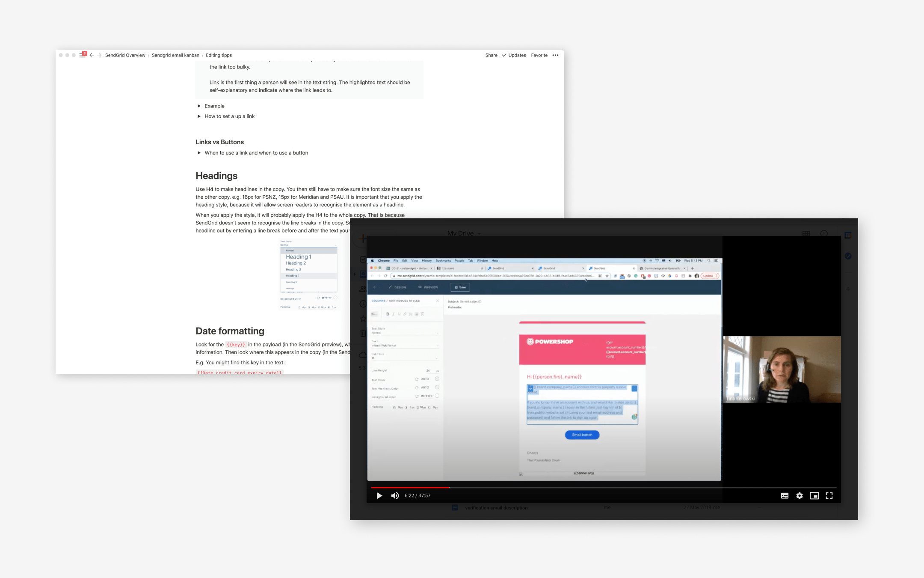The image size is (924, 578).
Task: Click Save in the SendGrid editor
Action: point(460,287)
